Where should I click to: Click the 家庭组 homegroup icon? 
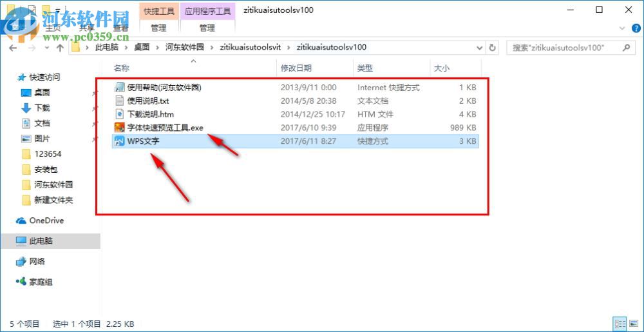(x=21, y=282)
